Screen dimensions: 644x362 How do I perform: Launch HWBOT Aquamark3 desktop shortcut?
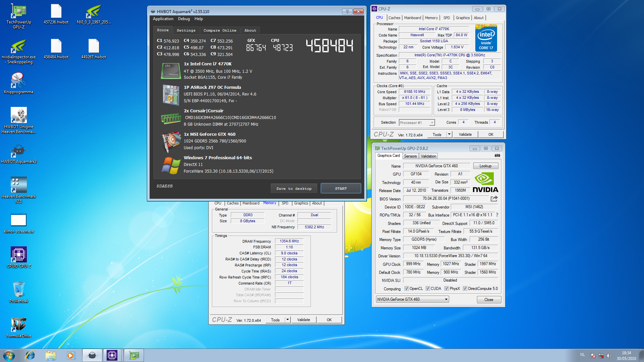click(19, 153)
